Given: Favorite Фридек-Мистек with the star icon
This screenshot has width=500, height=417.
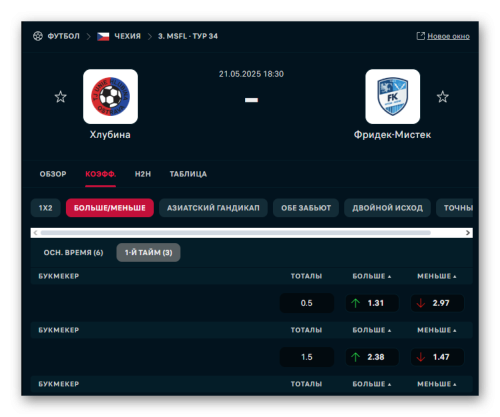Looking at the screenshot, I should 443,97.
